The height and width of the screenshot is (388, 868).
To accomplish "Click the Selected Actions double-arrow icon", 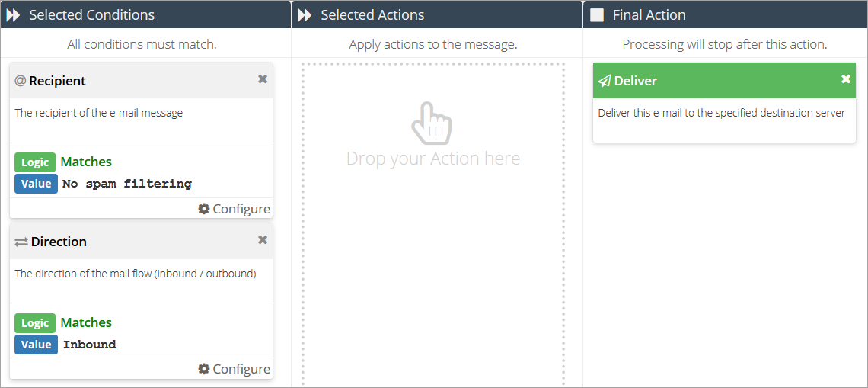I will point(305,15).
